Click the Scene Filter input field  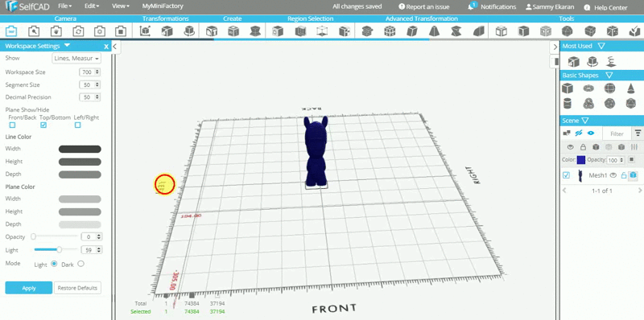tap(617, 133)
